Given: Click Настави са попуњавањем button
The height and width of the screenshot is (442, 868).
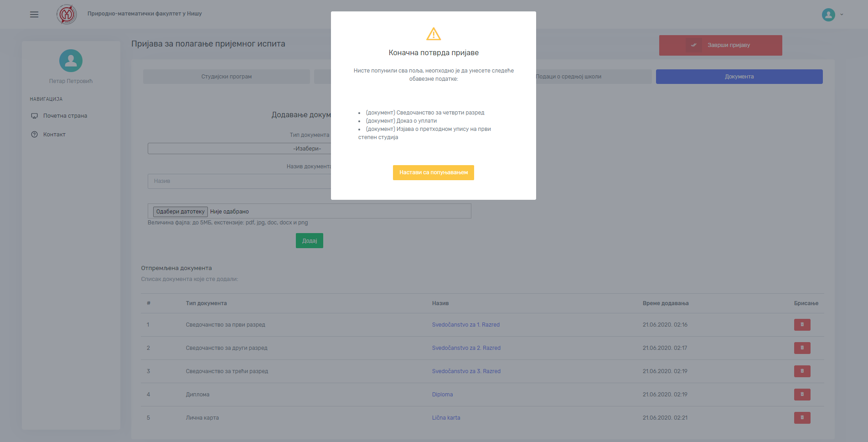Looking at the screenshot, I should [x=433, y=172].
